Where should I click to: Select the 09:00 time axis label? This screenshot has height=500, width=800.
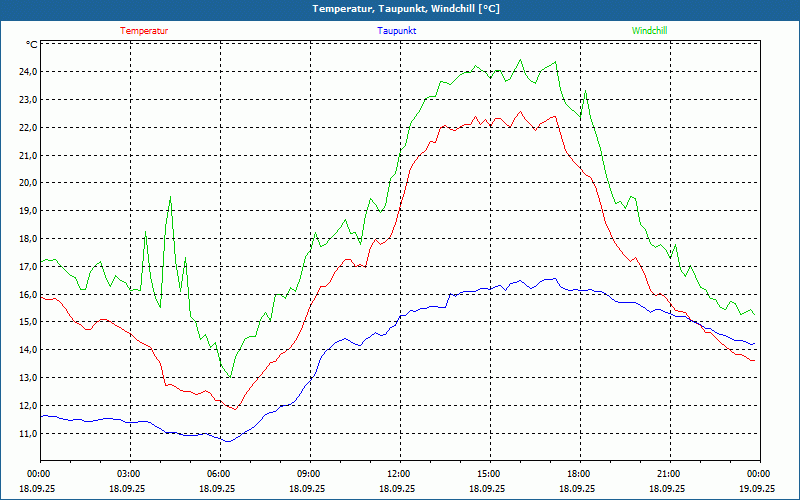tap(308, 474)
